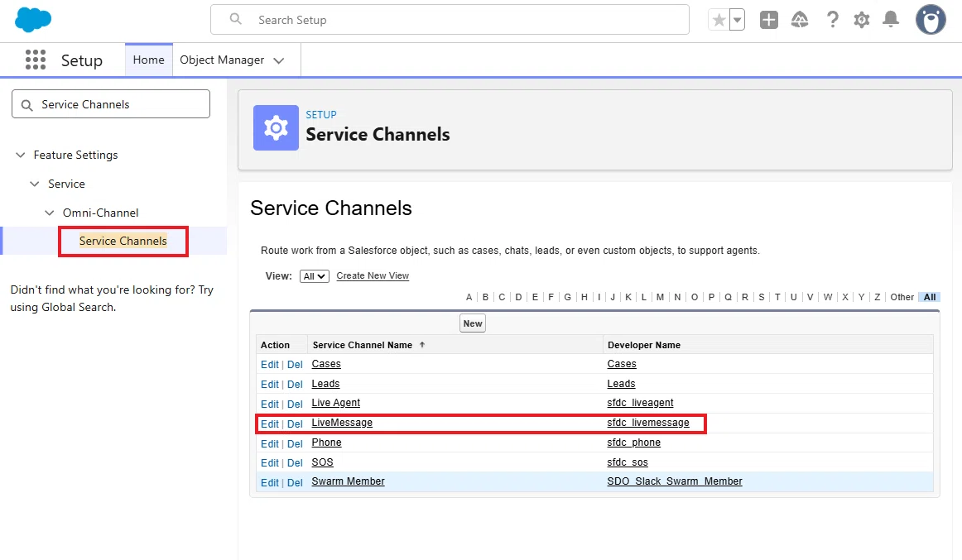Edit the Phone channel
This screenshot has height=560, width=962.
[x=269, y=443]
